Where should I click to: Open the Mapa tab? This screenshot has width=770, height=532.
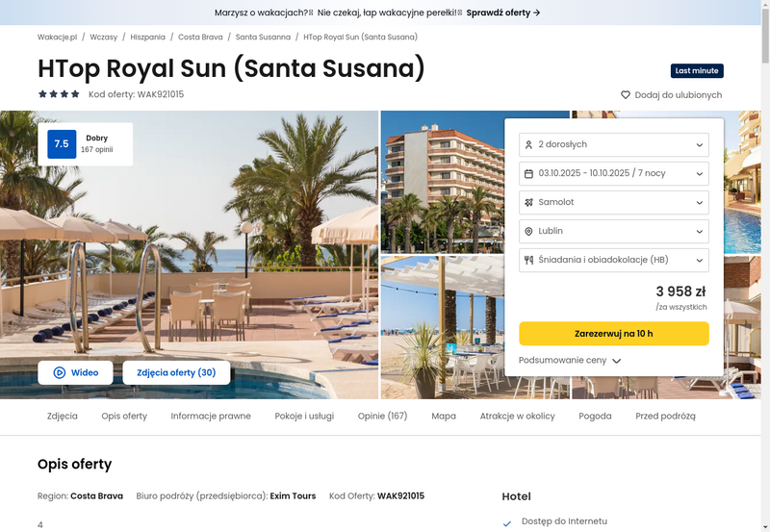point(444,417)
